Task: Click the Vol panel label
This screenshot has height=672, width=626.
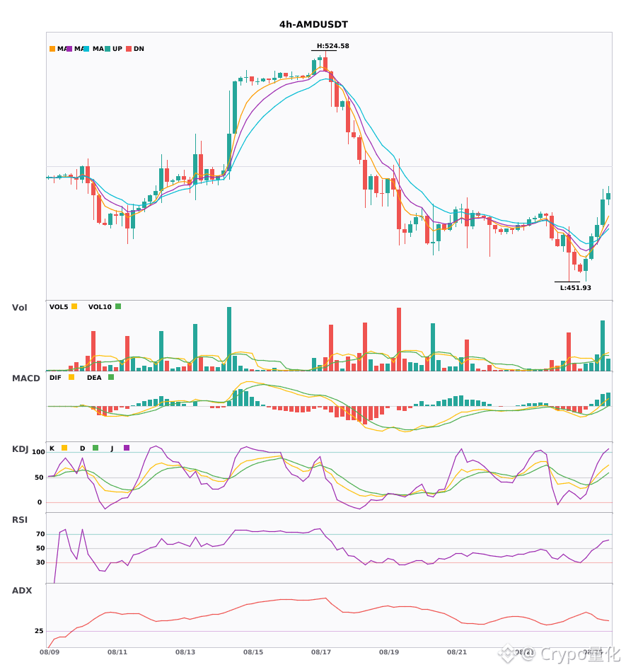Action: point(19,308)
